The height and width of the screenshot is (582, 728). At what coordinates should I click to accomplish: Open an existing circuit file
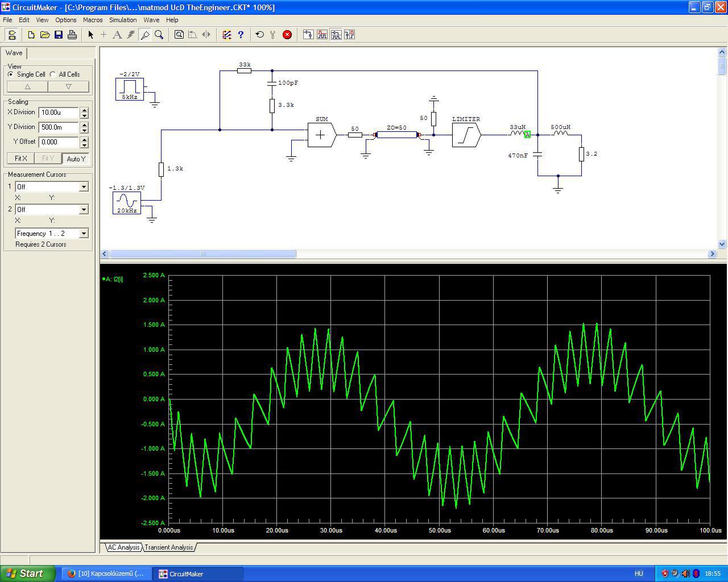pos(45,35)
